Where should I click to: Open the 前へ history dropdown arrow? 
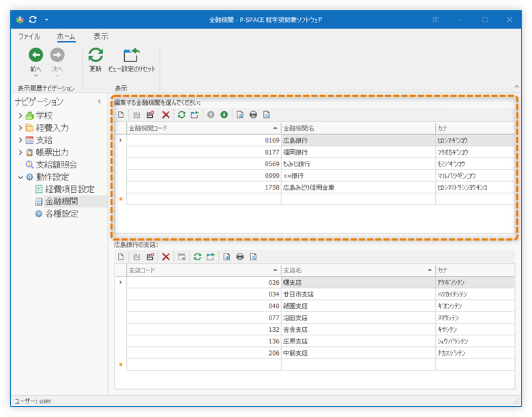coord(35,76)
